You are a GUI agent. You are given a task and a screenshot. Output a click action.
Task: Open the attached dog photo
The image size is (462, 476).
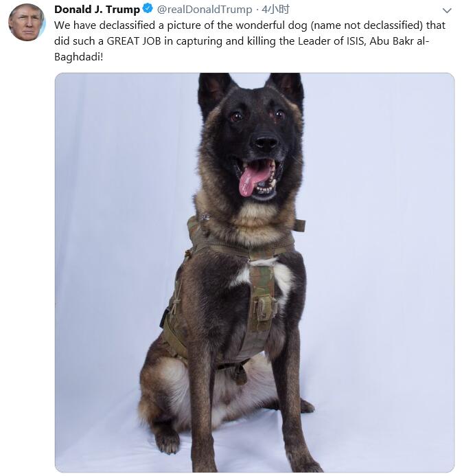255,272
